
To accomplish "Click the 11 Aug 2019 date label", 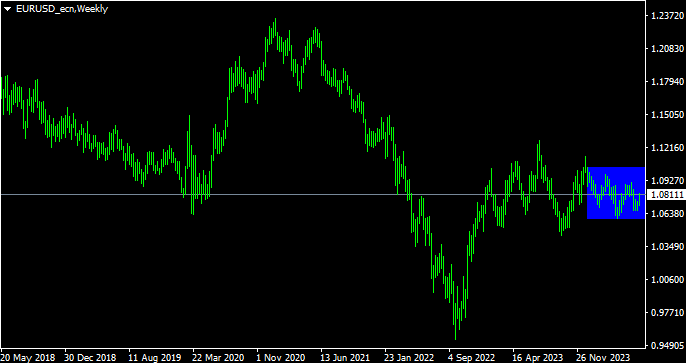I will (x=155, y=357).
